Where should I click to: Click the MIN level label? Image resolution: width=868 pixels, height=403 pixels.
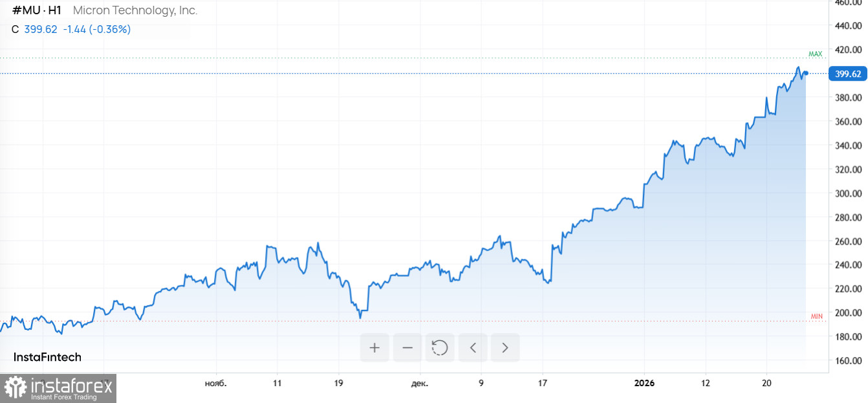(816, 316)
